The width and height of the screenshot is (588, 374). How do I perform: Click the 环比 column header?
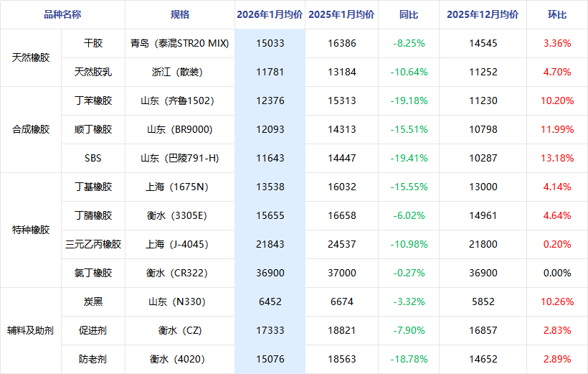tap(557, 14)
